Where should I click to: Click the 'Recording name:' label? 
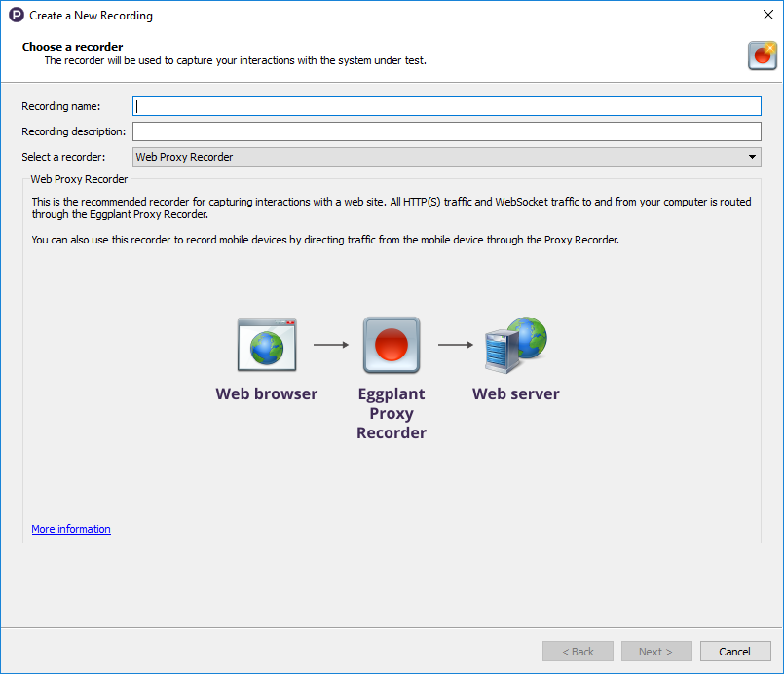(x=61, y=106)
